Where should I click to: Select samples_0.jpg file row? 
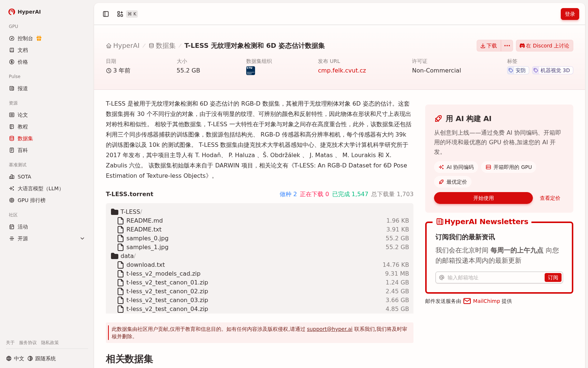coord(259,238)
